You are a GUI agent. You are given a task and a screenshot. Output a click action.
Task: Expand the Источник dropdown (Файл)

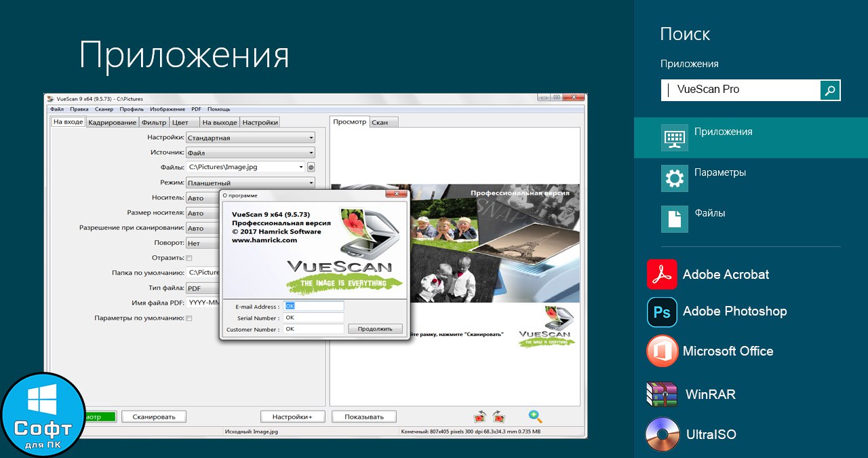[250, 153]
